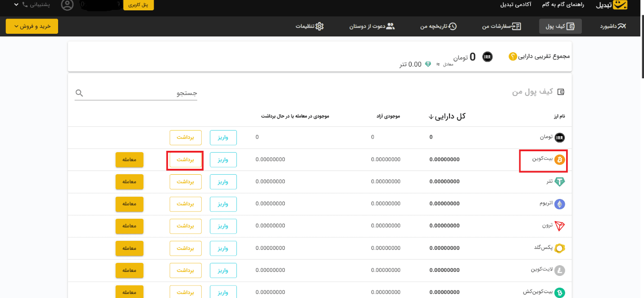Screen dimensions: 644x298
Task: Click the Bitcoin Cash coin icon
Action: pos(559,293)
